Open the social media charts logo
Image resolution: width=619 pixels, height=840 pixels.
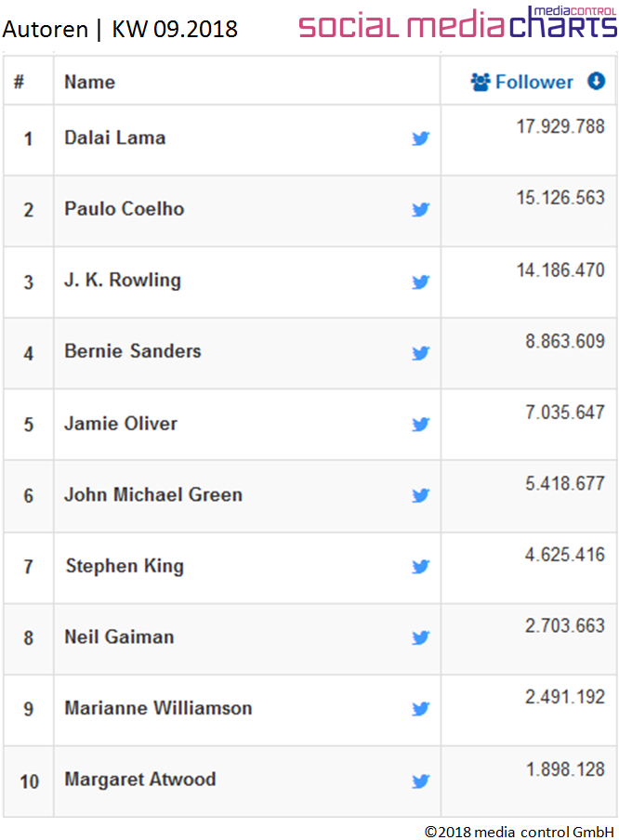point(457,22)
